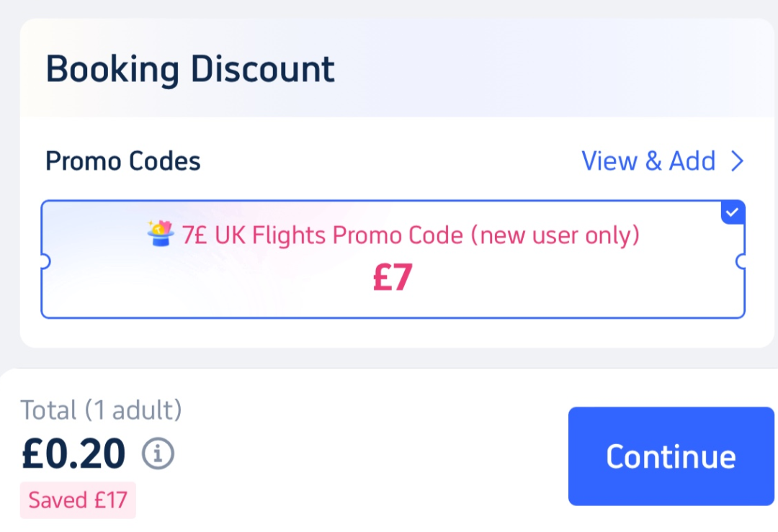
Task: Click the word "Discount" in the header
Action: tap(262, 70)
